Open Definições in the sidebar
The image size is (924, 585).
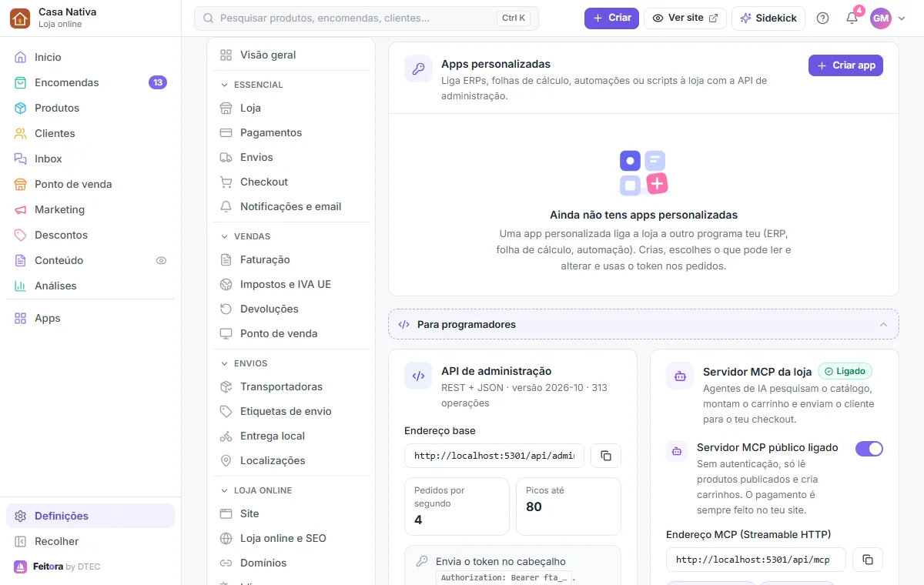(x=91, y=516)
